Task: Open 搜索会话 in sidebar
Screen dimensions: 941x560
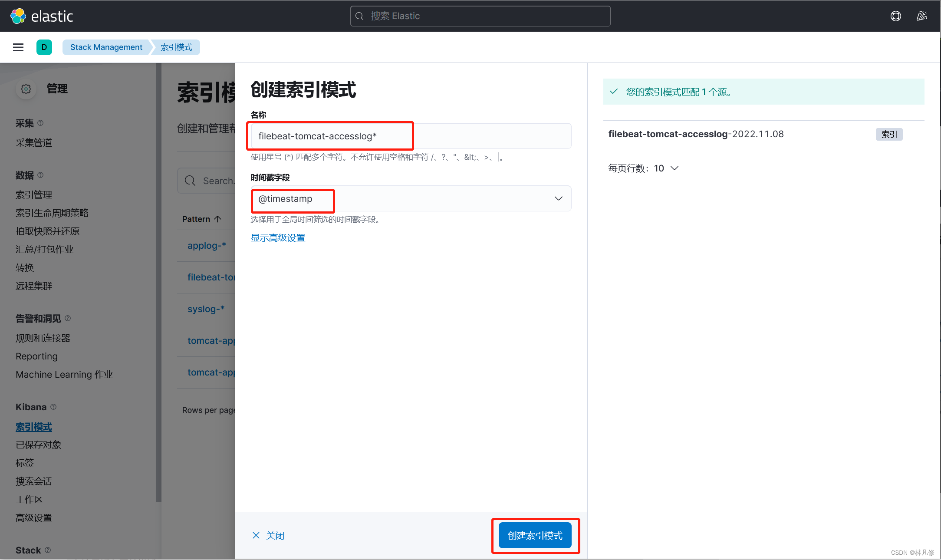Action: pos(34,481)
